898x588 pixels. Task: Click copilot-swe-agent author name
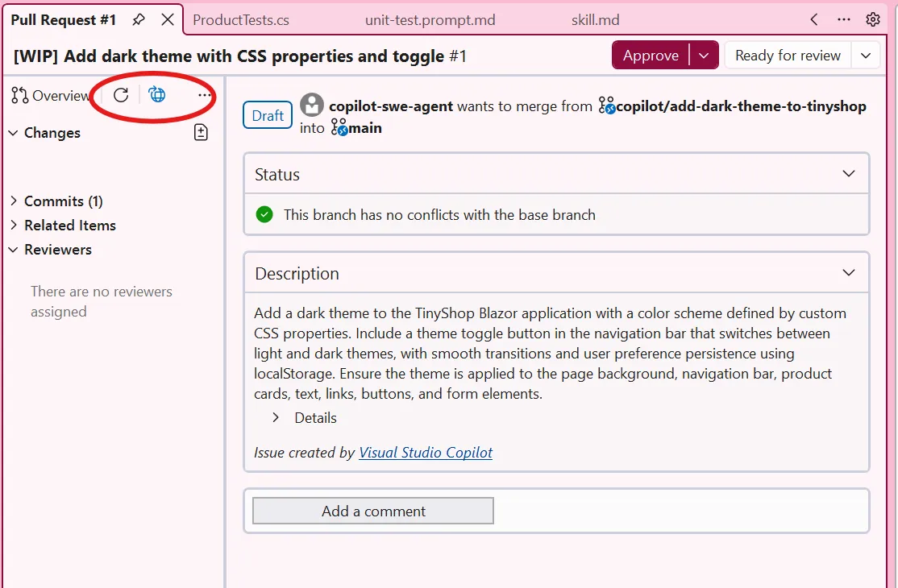[391, 106]
